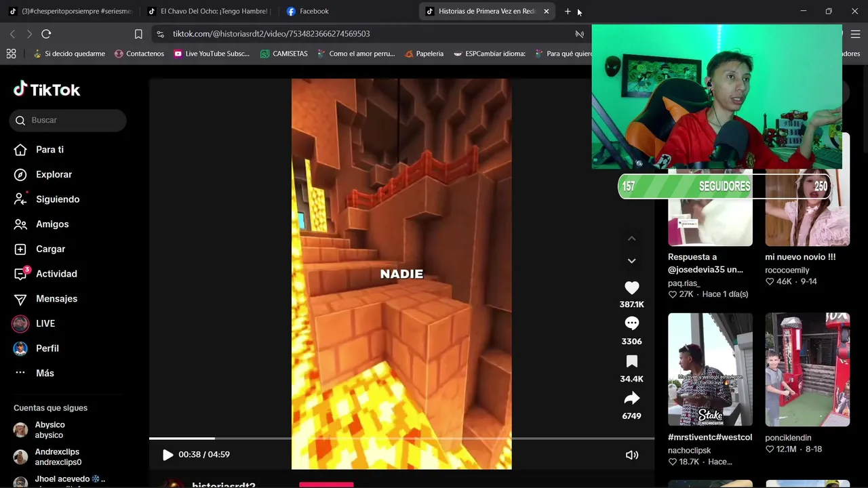
Task: Click the #mrstiventc#westcol caption
Action: (710, 437)
